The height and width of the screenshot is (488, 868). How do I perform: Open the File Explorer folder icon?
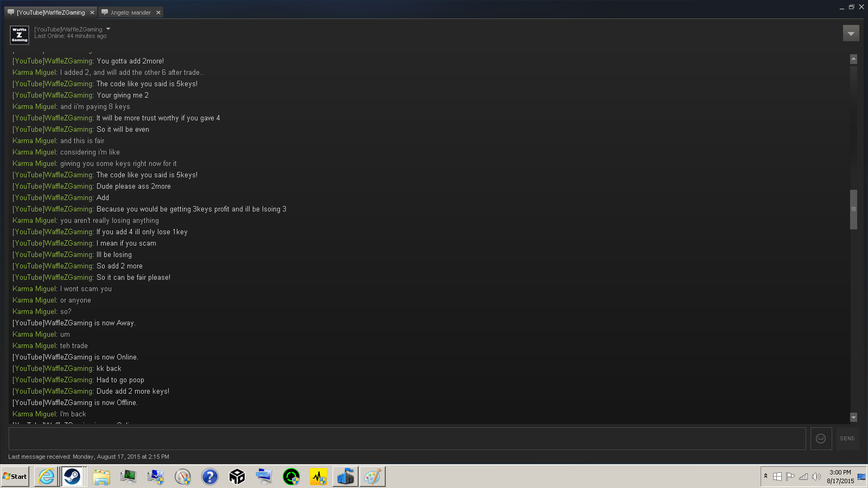[x=101, y=477]
